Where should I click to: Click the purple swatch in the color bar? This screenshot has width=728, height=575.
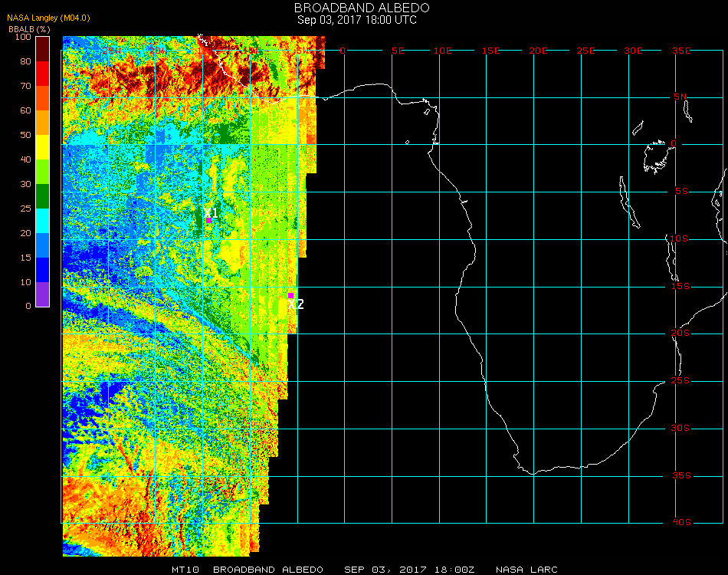tap(43, 294)
